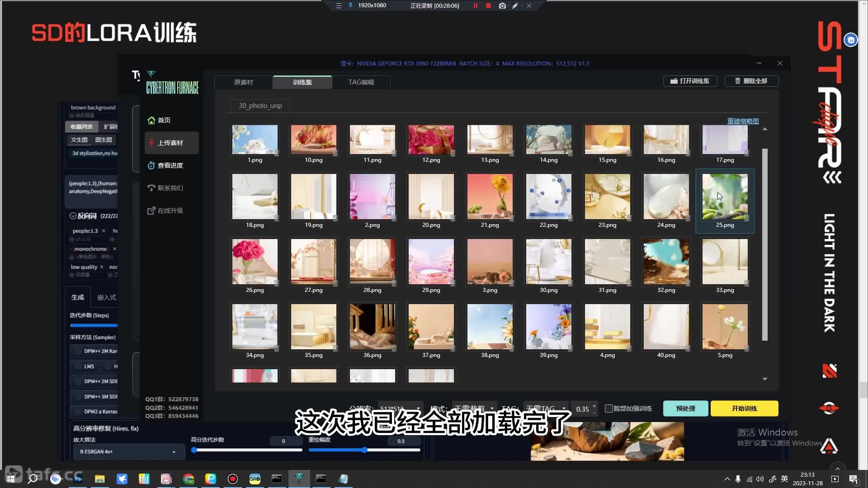Image resolution: width=868 pixels, height=488 pixels.
Task: Click the 重建缩略图 link
Action: tap(743, 121)
